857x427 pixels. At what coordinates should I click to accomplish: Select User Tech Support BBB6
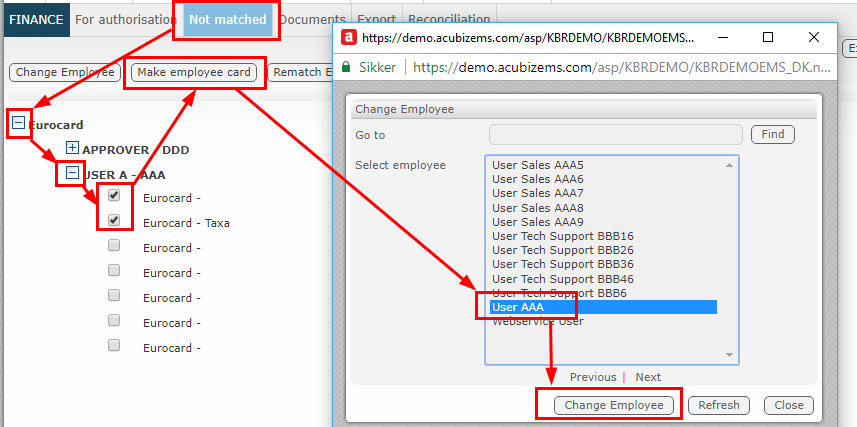pos(559,293)
